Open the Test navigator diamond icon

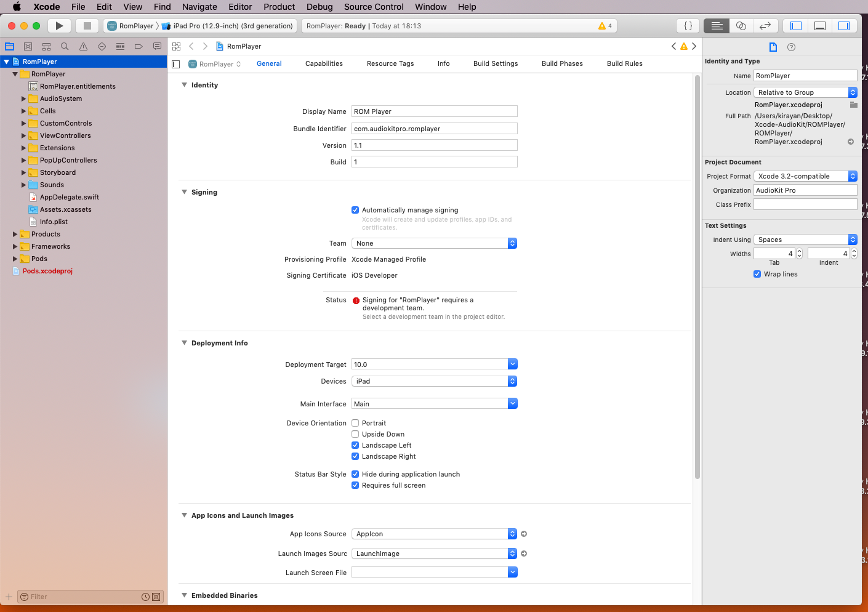(x=102, y=46)
